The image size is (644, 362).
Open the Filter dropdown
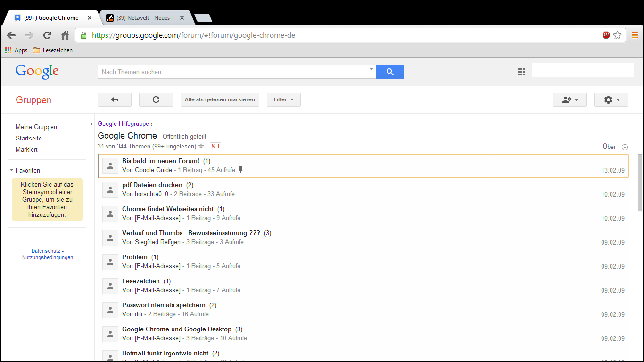[x=283, y=99]
